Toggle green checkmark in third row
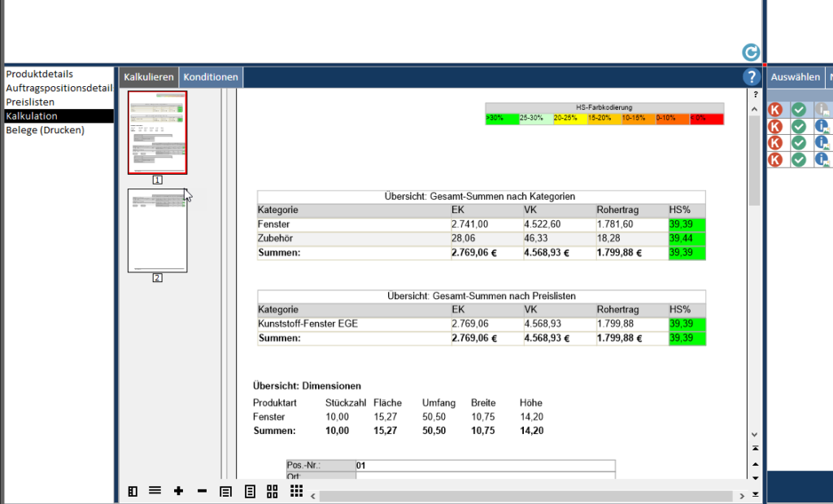The image size is (833, 504). click(x=799, y=143)
